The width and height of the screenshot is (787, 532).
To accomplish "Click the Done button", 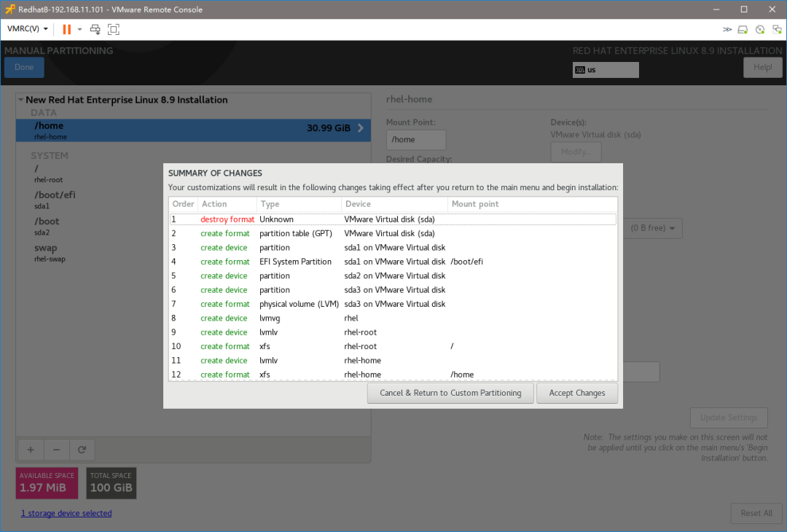I will (x=24, y=67).
